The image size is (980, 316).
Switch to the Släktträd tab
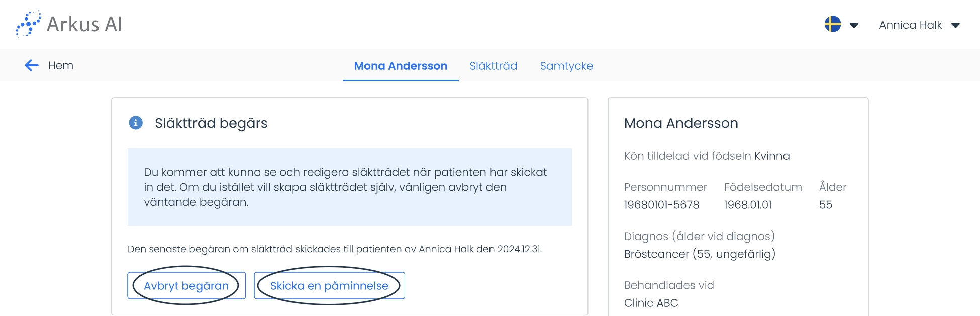(x=493, y=66)
